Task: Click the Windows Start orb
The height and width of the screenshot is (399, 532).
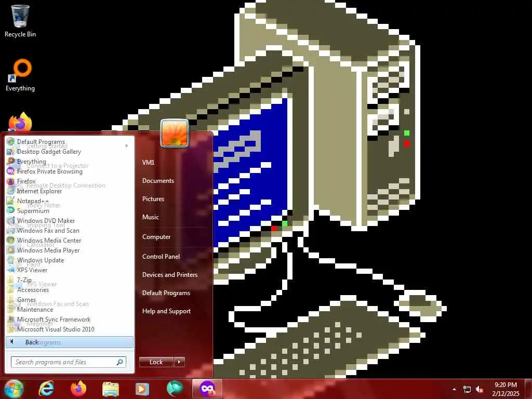Action: coord(14,389)
